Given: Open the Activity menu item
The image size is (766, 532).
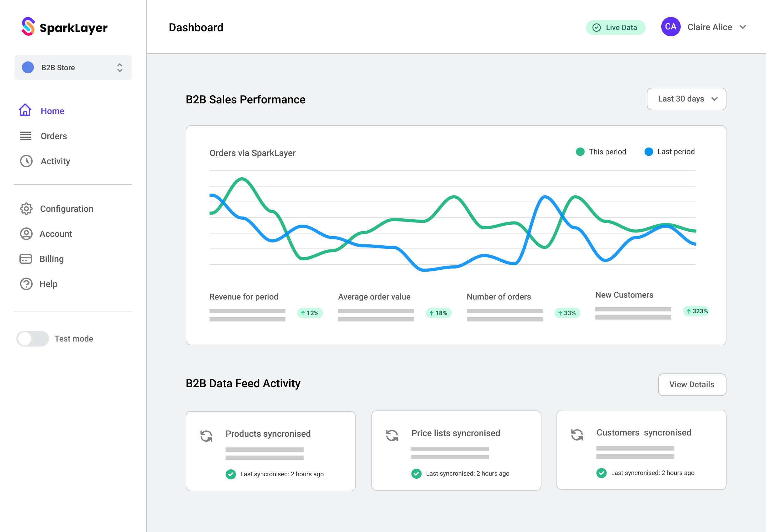Looking at the screenshot, I should [56, 161].
